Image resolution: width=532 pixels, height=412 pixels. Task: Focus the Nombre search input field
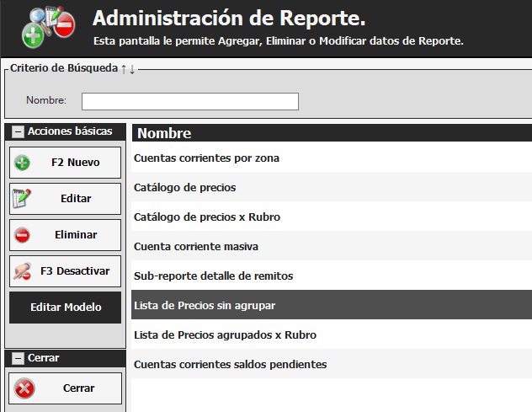coord(189,101)
